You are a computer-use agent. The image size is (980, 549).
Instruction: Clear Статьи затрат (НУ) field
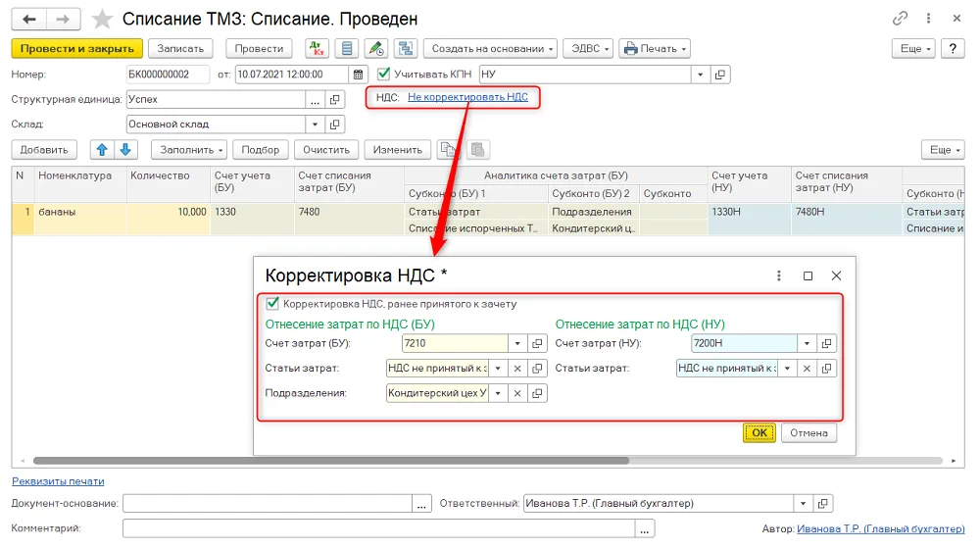pos(807,369)
